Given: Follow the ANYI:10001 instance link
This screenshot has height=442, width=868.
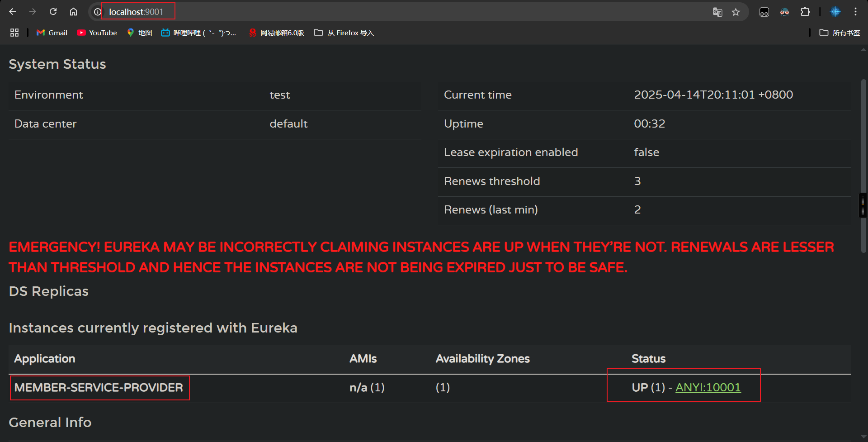Looking at the screenshot, I should (708, 388).
